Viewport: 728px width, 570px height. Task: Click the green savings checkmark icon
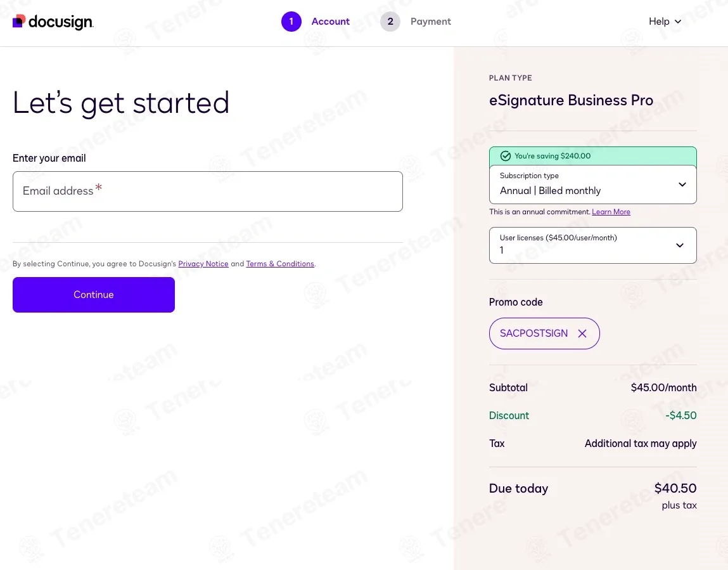[x=506, y=156]
